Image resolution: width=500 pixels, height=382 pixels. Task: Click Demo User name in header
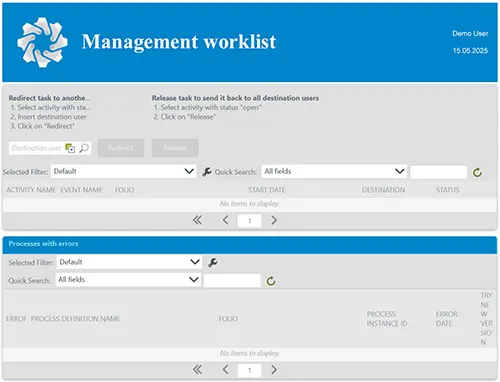click(470, 33)
